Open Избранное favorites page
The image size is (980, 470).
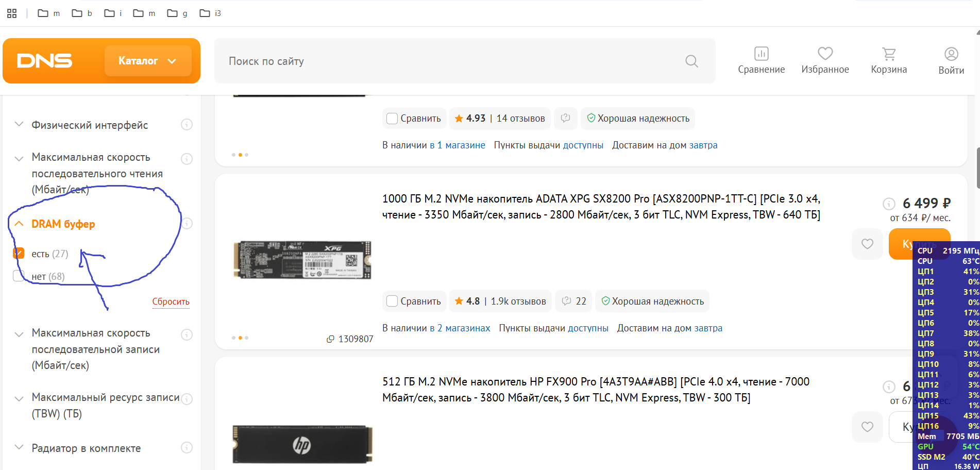click(x=825, y=61)
